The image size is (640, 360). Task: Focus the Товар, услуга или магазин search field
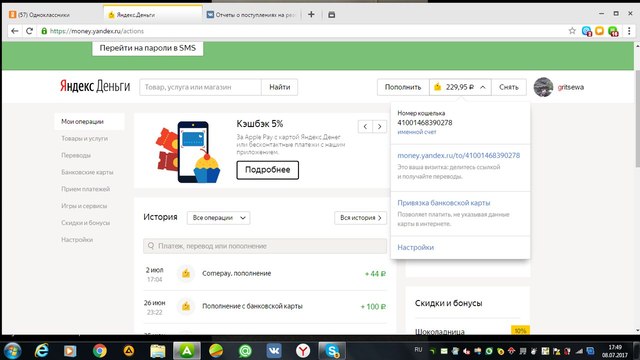click(x=200, y=87)
